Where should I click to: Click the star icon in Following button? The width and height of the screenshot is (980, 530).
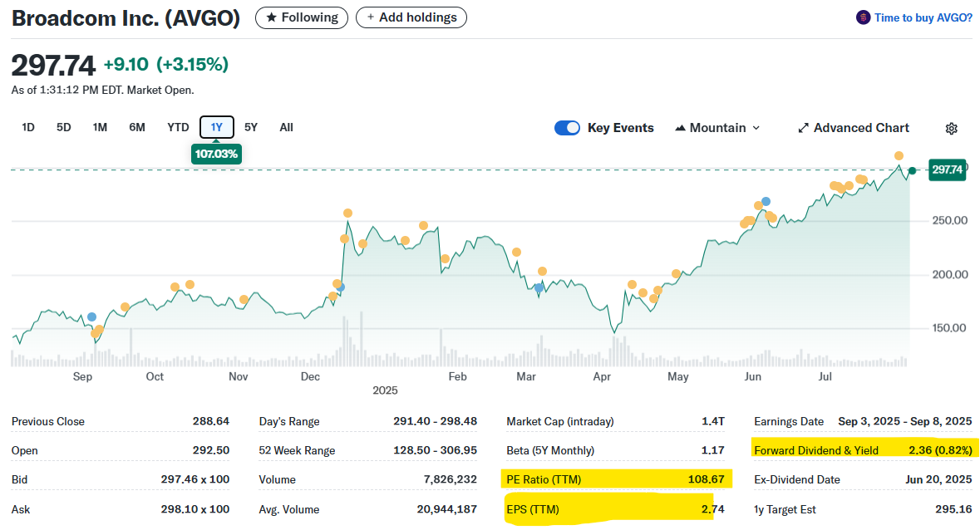coord(271,17)
